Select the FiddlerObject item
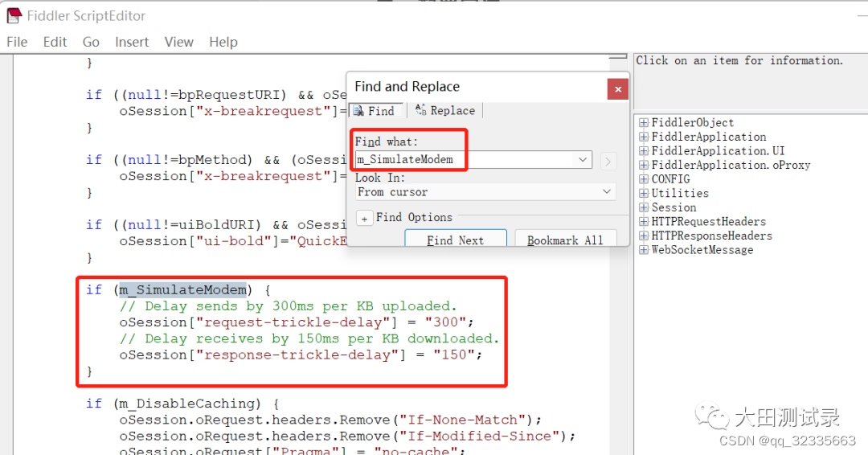Screen dimensions: 868x455 click(x=693, y=122)
